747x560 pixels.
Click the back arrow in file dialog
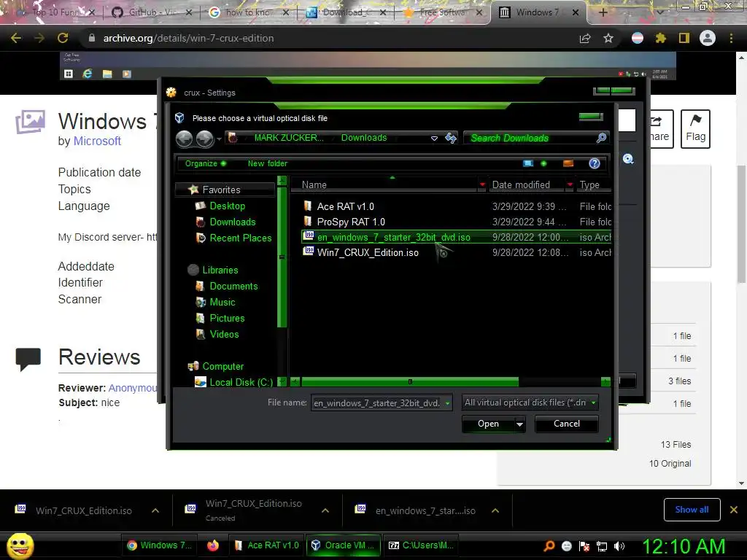pyautogui.click(x=185, y=139)
